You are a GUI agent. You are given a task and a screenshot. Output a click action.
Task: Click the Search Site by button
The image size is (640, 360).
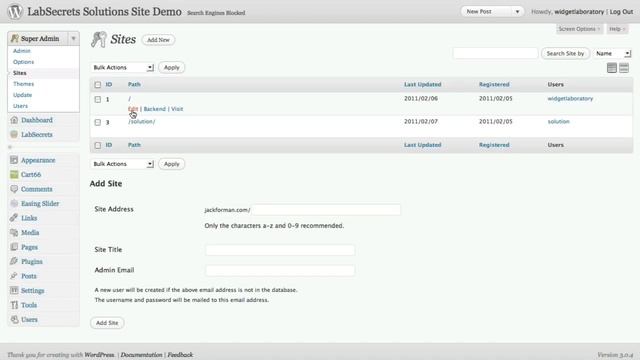point(565,53)
